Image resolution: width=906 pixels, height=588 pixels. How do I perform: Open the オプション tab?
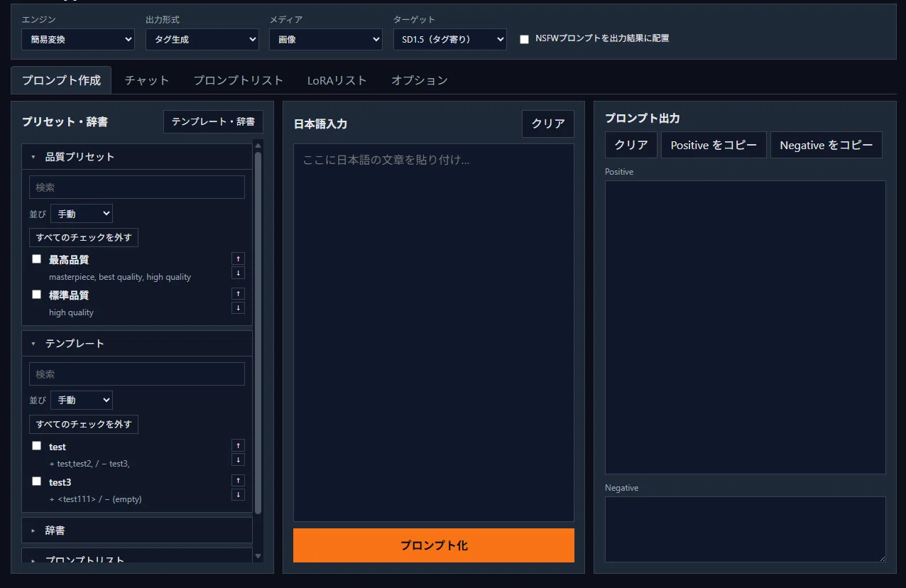pos(420,80)
